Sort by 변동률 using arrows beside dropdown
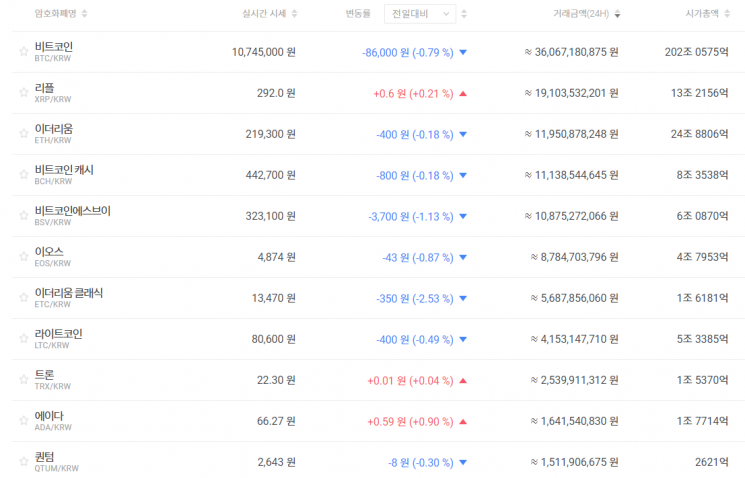 (464, 14)
